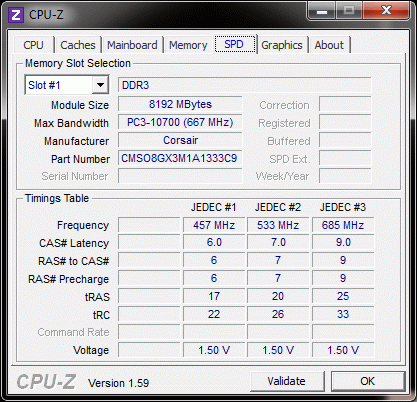Minimize the CPU-Z window
417x402 pixels.
322,11
